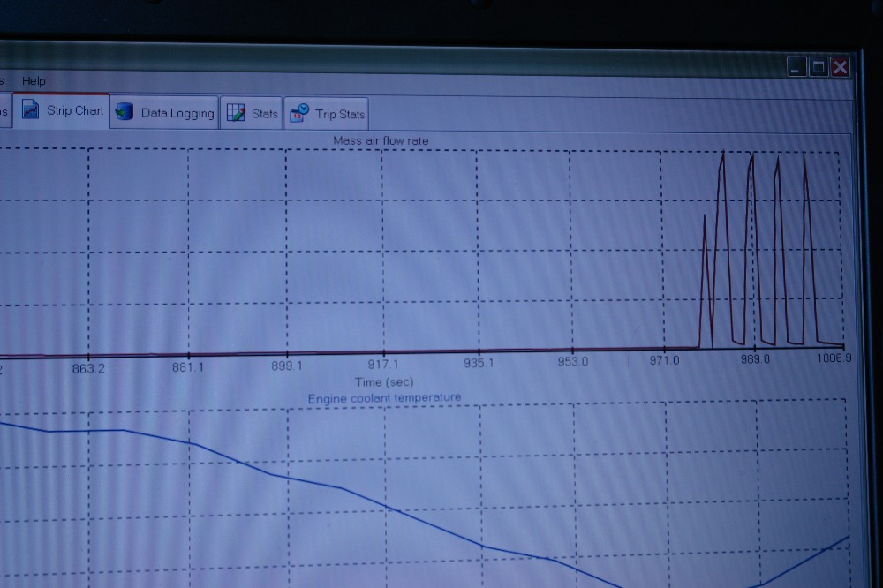Screen dimensions: 883x588
Task: Click the Trip Stats clock icon
Action: pos(299,113)
